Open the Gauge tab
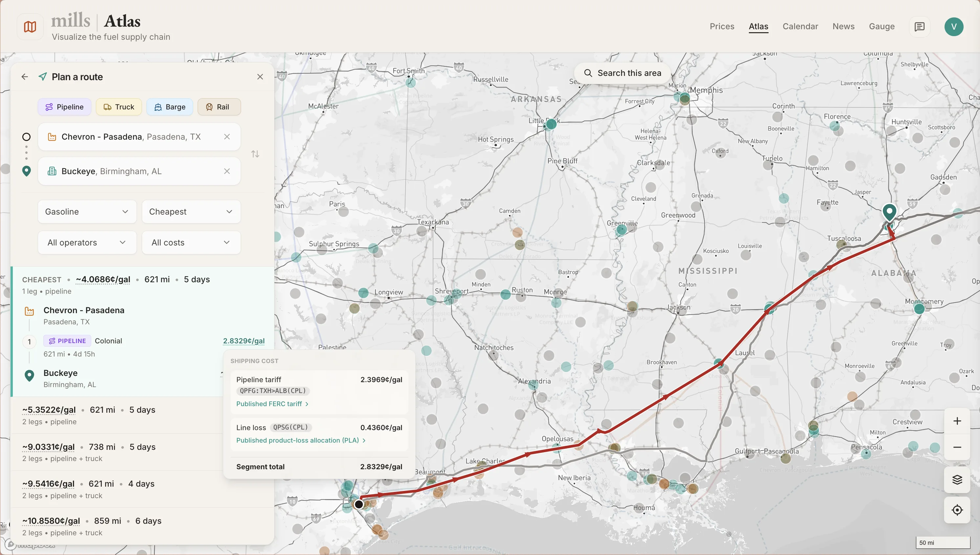The height and width of the screenshot is (555, 980). click(882, 26)
